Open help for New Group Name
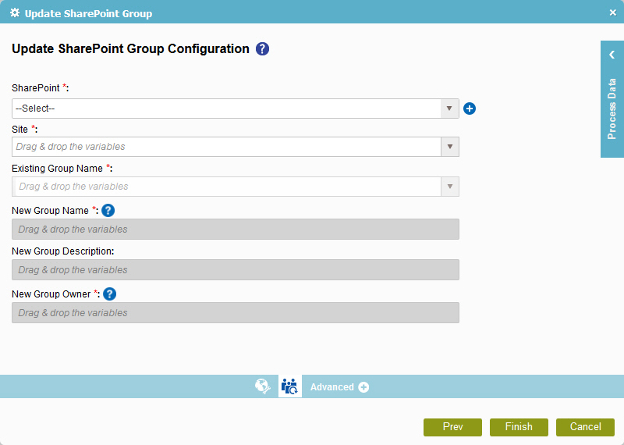 pos(108,210)
